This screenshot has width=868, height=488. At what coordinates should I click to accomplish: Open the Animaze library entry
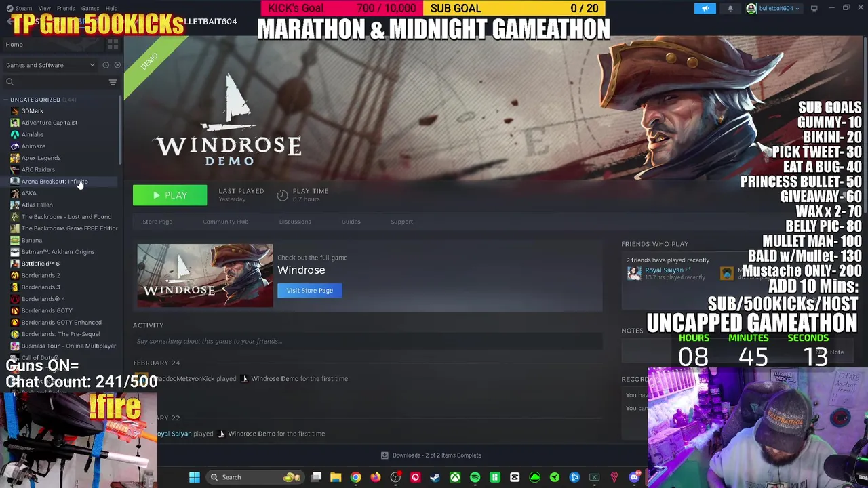coord(33,146)
